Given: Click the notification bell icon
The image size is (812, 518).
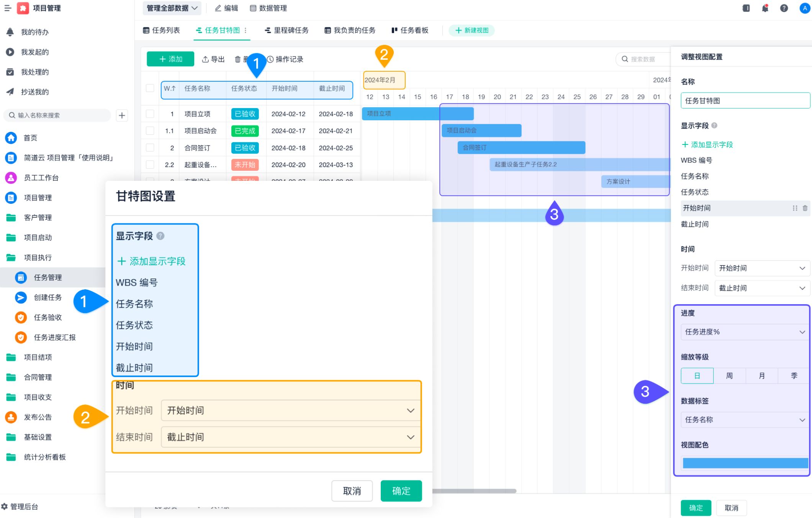Looking at the screenshot, I should coord(765,8).
